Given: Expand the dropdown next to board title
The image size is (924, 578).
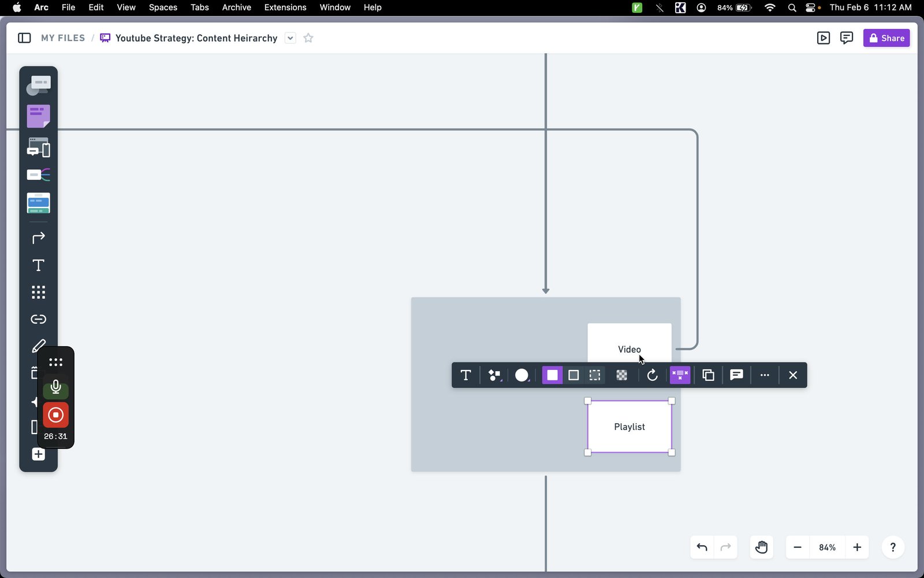Looking at the screenshot, I should pos(290,38).
